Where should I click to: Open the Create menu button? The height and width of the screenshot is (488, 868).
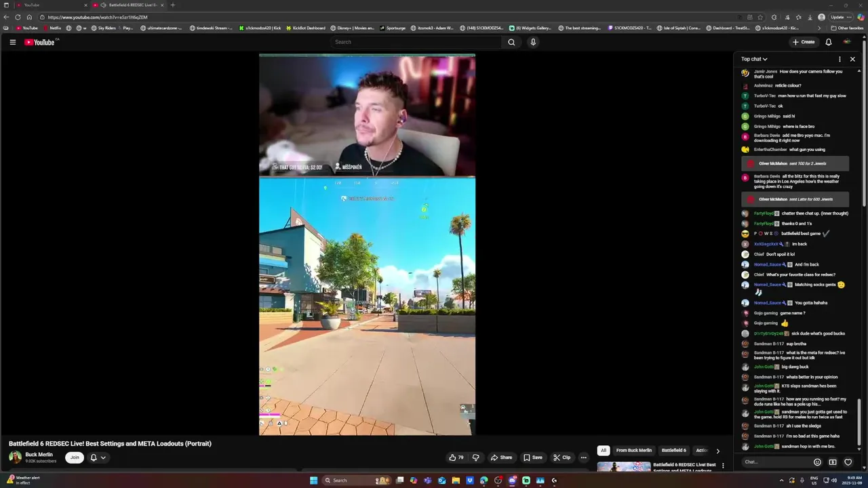coord(804,42)
